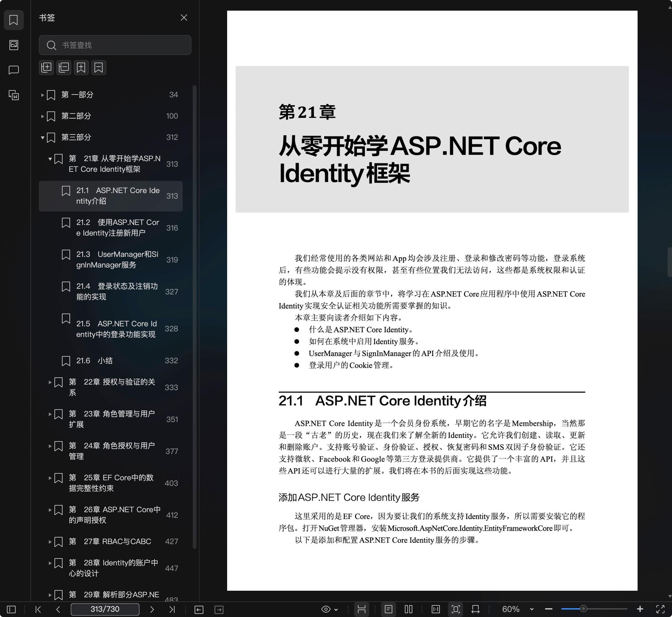Click the page number field 313/730
Image resolution: width=672 pixels, height=617 pixels.
[105, 609]
